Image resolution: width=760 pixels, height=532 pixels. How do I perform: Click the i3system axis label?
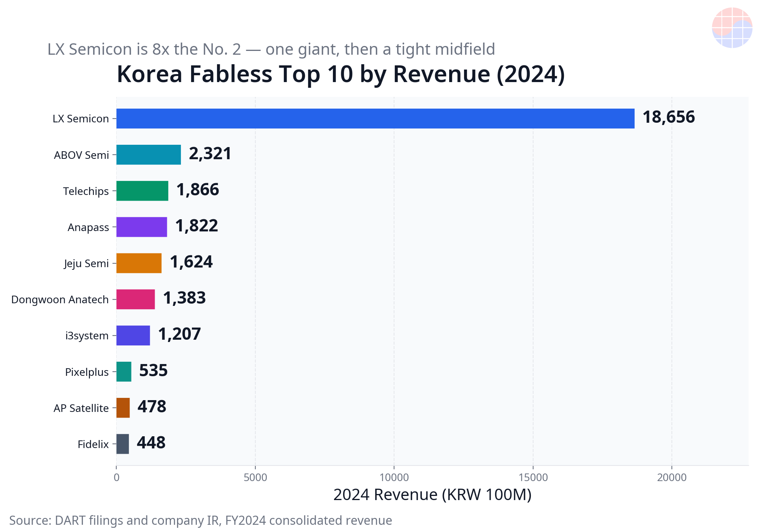[x=87, y=336]
